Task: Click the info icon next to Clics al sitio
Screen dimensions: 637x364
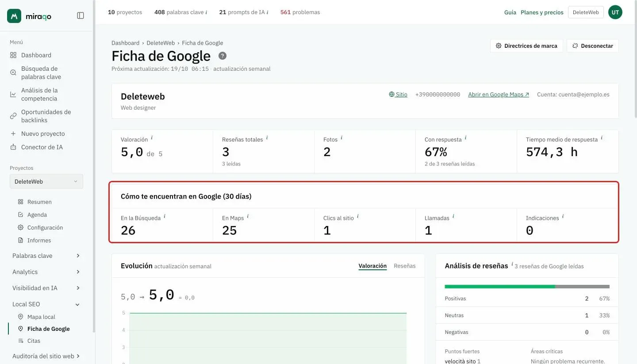Action: 358,217
